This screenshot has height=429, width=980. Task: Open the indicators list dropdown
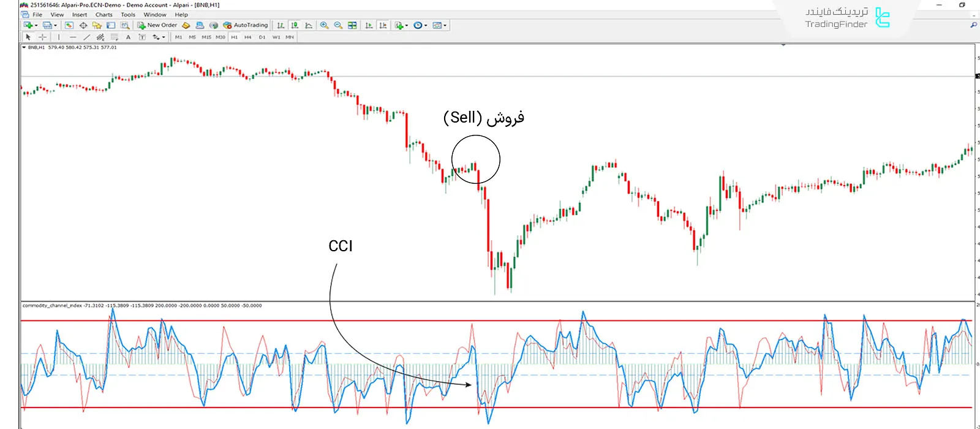405,26
